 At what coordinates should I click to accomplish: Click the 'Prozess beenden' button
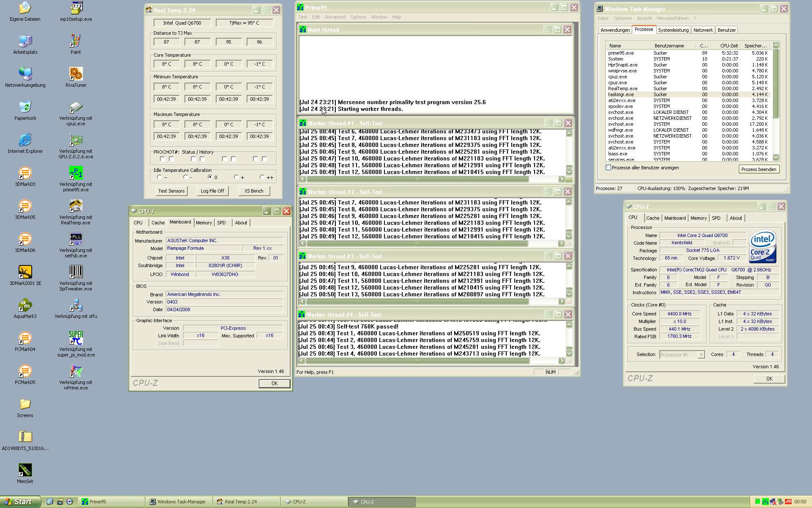coord(758,169)
